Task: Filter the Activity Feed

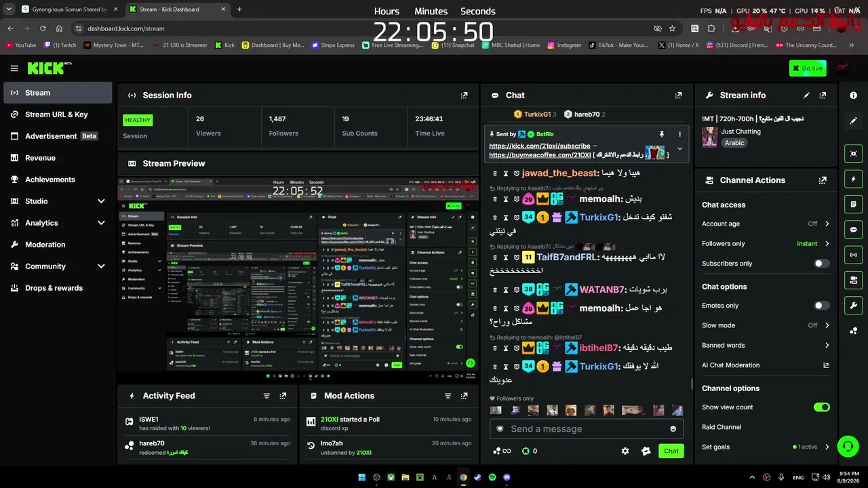Action: [x=267, y=396]
